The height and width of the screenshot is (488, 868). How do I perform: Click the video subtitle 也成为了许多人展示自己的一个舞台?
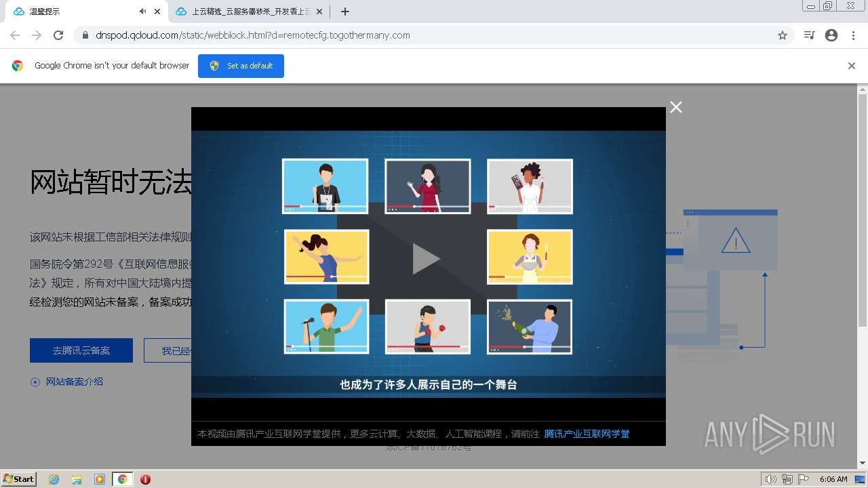click(x=429, y=384)
